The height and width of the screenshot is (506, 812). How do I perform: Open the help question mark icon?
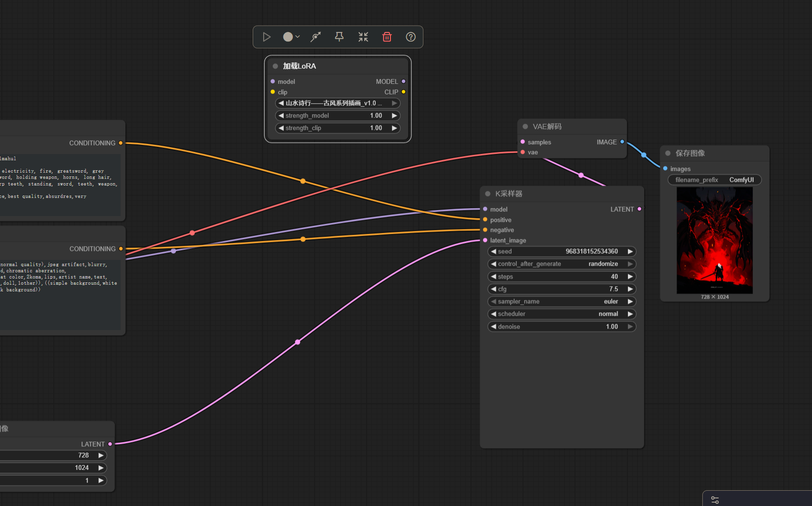pos(411,37)
